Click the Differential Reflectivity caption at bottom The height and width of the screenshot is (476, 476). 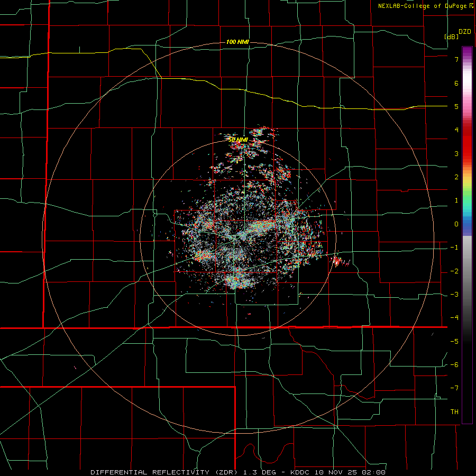tap(238, 472)
